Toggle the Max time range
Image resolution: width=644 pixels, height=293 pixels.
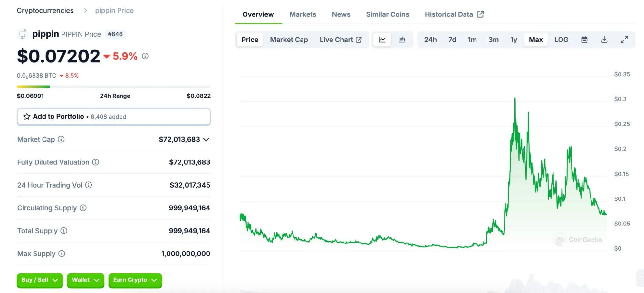535,39
